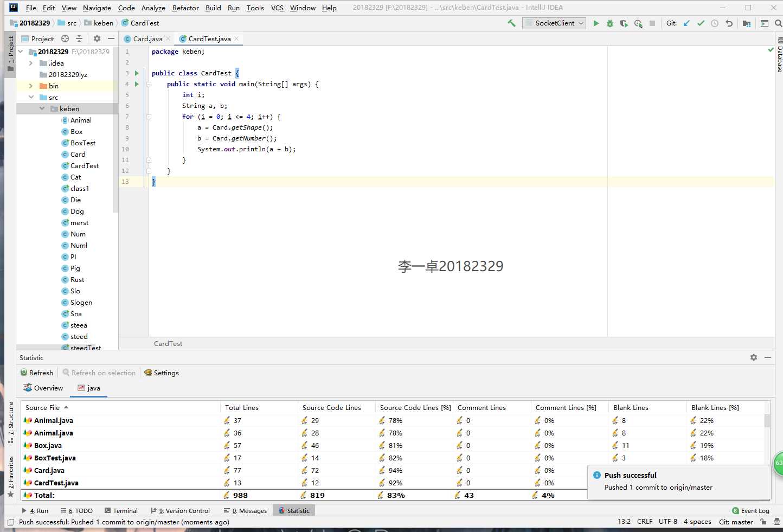Image resolution: width=783 pixels, height=532 pixels.
Task: Click the project tree vertical scrollbar
Action: coord(115,130)
